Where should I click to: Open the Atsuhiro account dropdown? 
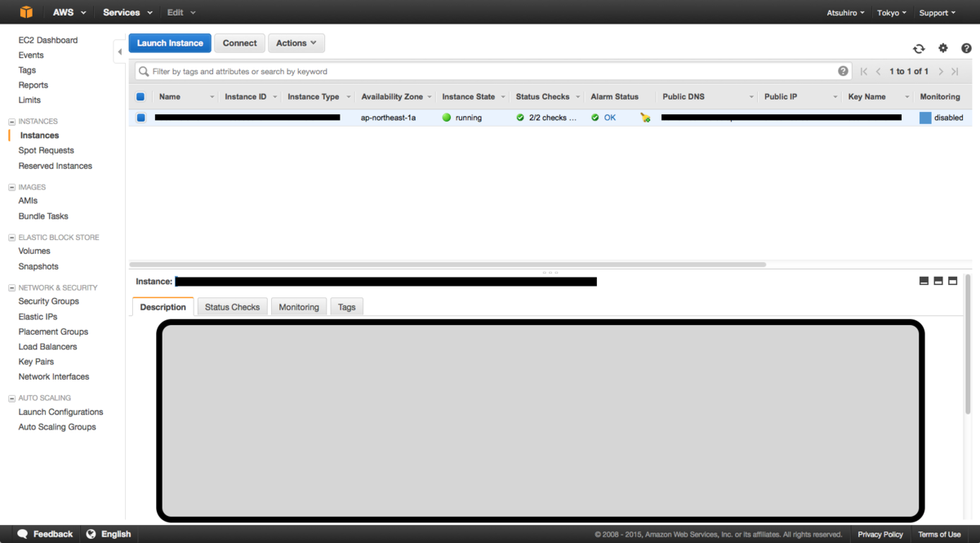pos(845,13)
